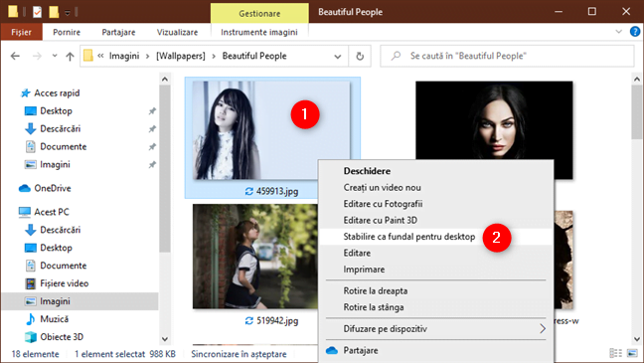Choose Editare in context menu
This screenshot has height=363, width=644.
[x=436, y=254]
